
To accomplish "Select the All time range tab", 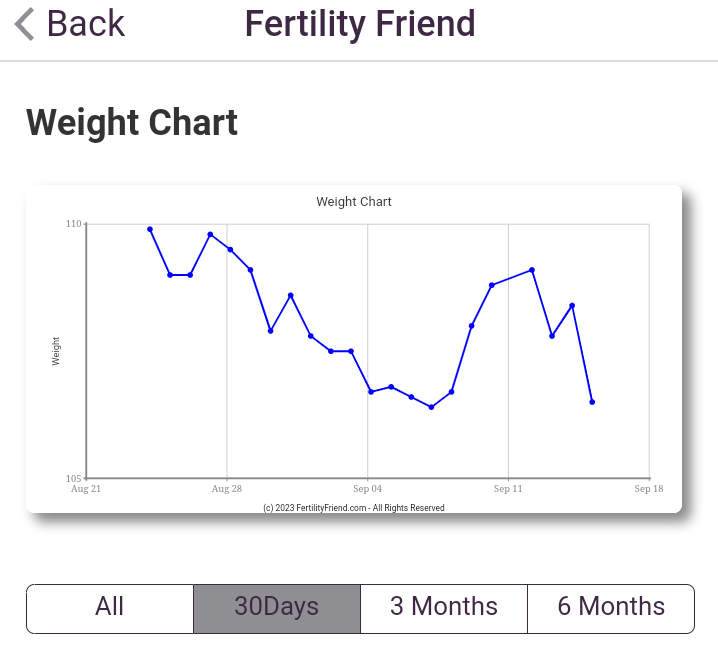I will pyautogui.click(x=110, y=607).
